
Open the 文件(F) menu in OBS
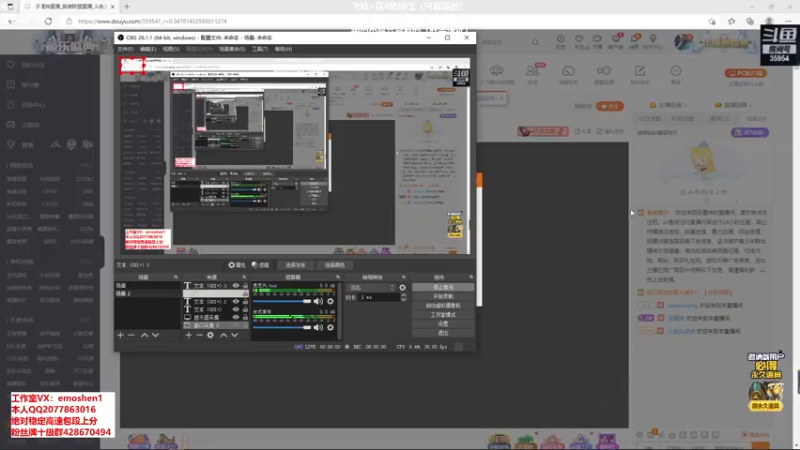(125, 49)
